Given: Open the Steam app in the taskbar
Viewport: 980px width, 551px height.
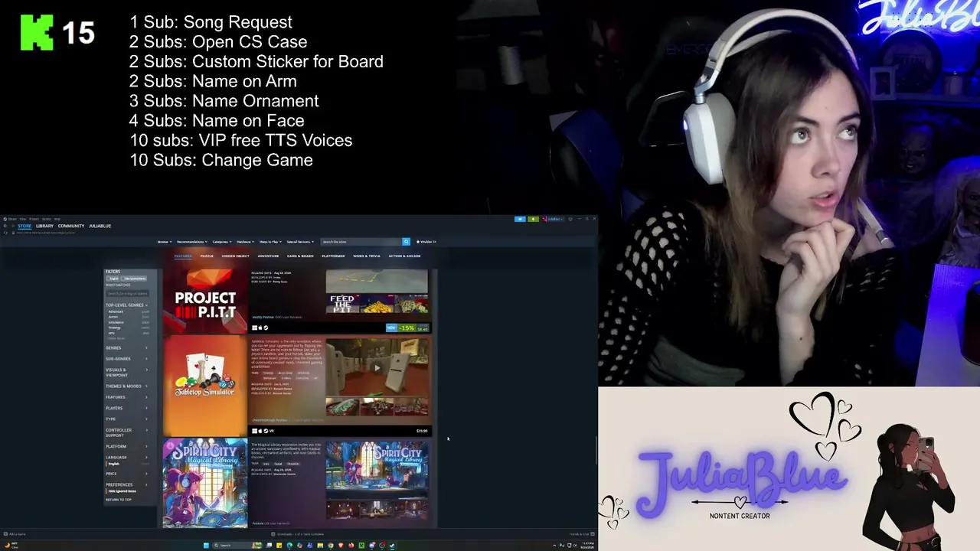Looking at the screenshot, I should (x=392, y=546).
